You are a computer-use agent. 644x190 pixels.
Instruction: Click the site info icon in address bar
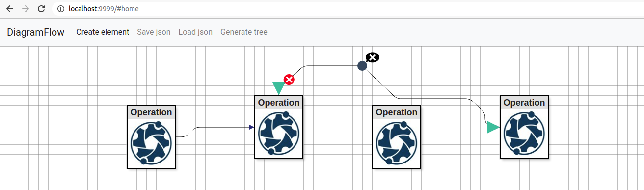[x=61, y=9]
